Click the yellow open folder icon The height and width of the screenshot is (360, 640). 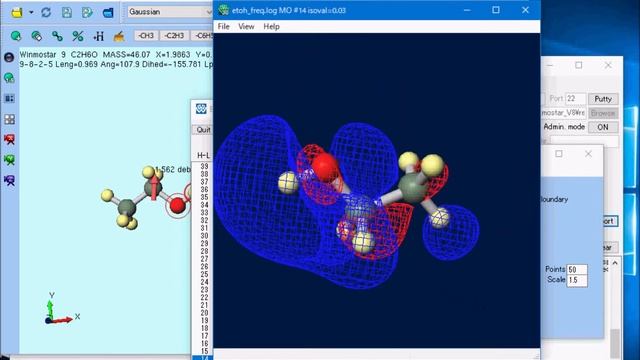pos(17,12)
